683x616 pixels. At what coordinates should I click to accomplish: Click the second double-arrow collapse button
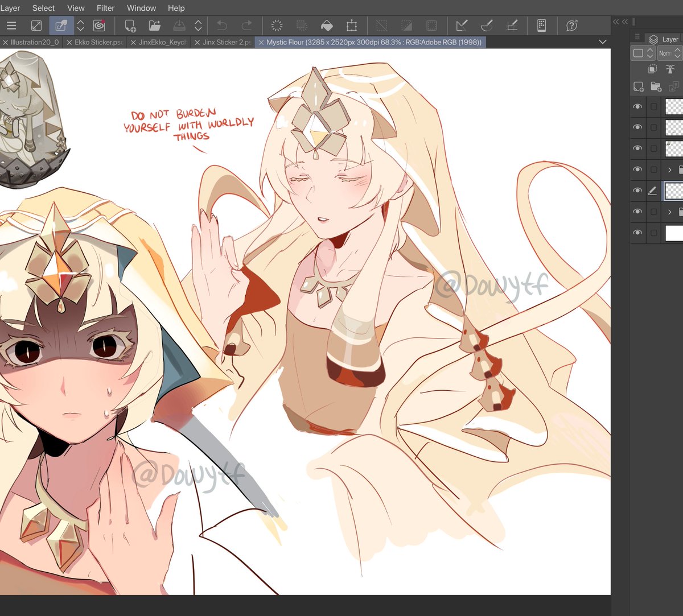[x=625, y=22]
